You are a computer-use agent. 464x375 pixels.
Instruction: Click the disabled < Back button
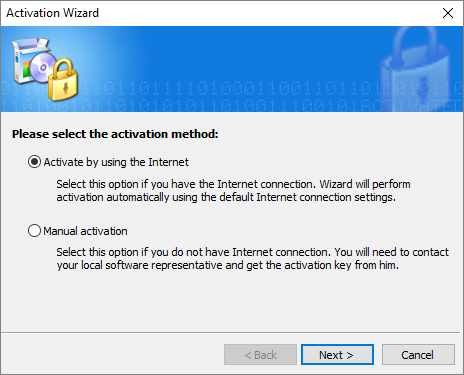pyautogui.click(x=260, y=355)
